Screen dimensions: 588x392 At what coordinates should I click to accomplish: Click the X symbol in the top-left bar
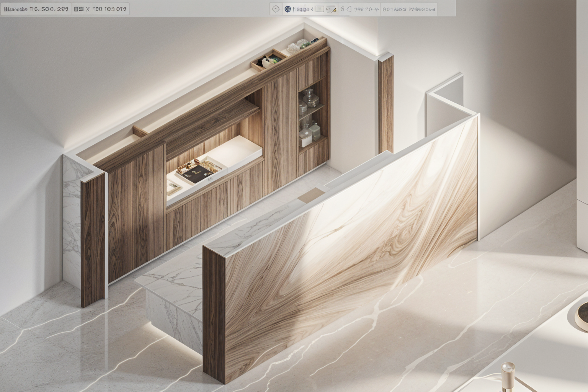click(x=88, y=9)
